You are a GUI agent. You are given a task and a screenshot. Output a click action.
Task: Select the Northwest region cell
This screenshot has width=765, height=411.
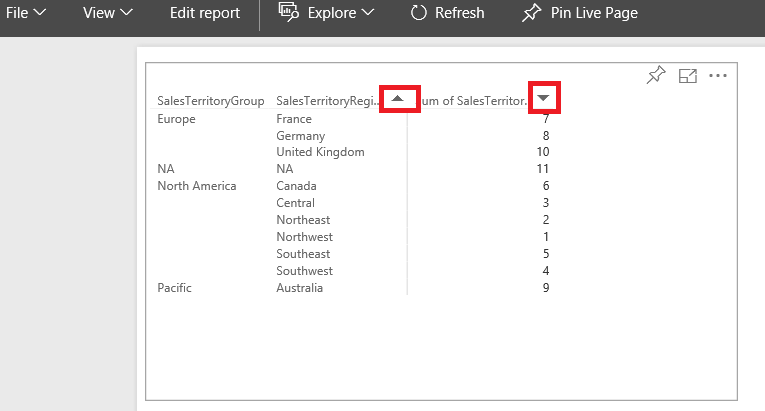click(304, 237)
